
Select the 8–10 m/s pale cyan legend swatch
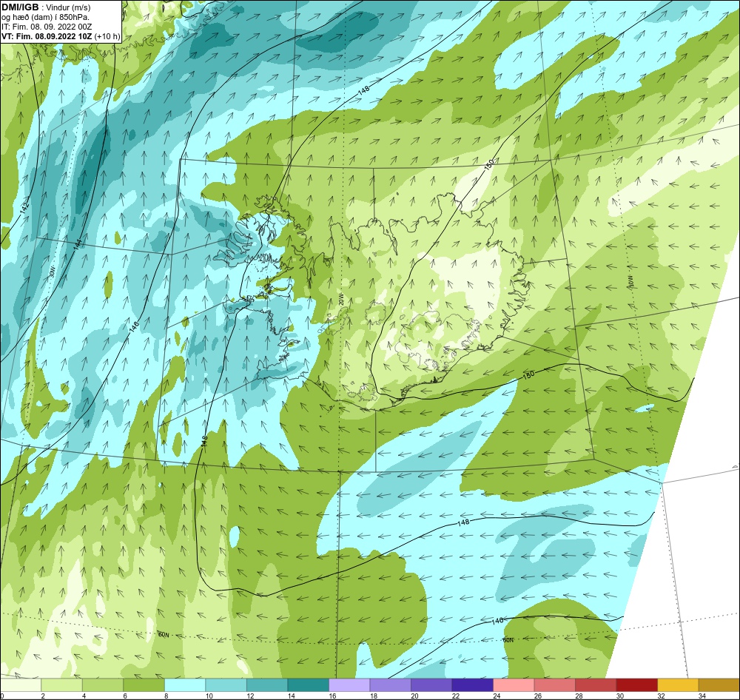coord(185,685)
